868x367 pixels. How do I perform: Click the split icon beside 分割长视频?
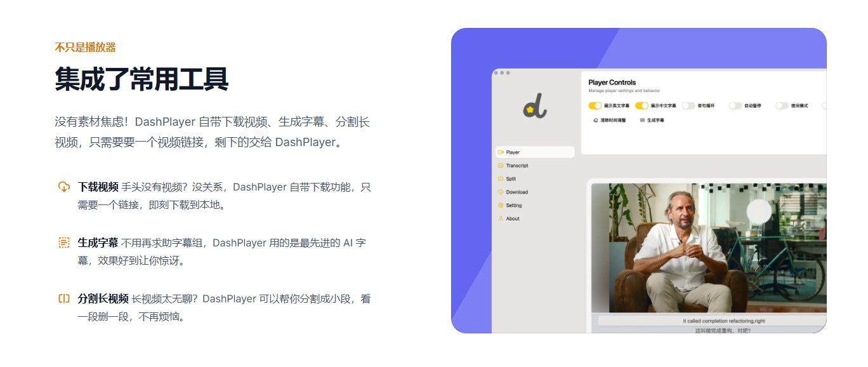click(x=63, y=298)
